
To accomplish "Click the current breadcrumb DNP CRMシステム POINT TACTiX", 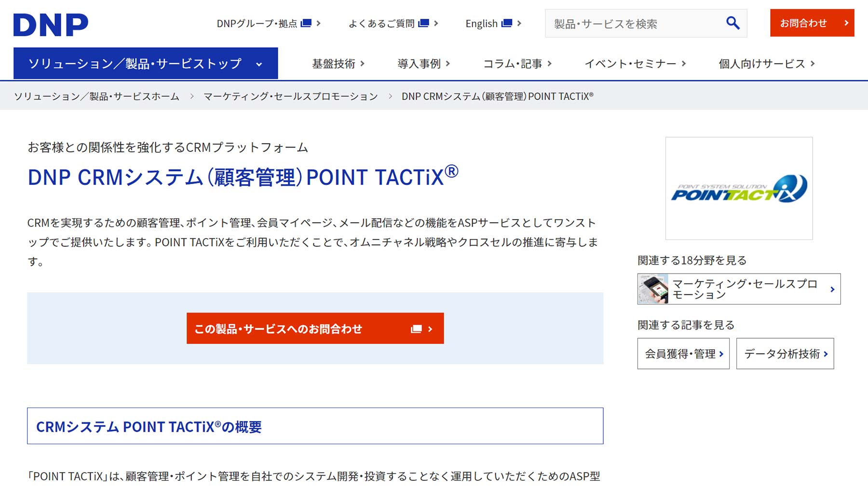I will tap(498, 96).
